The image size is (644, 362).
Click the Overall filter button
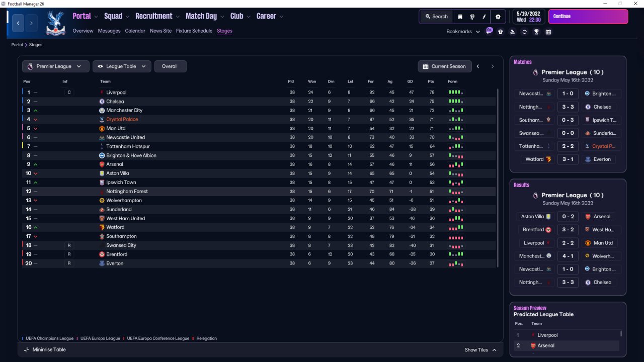pyautogui.click(x=170, y=66)
